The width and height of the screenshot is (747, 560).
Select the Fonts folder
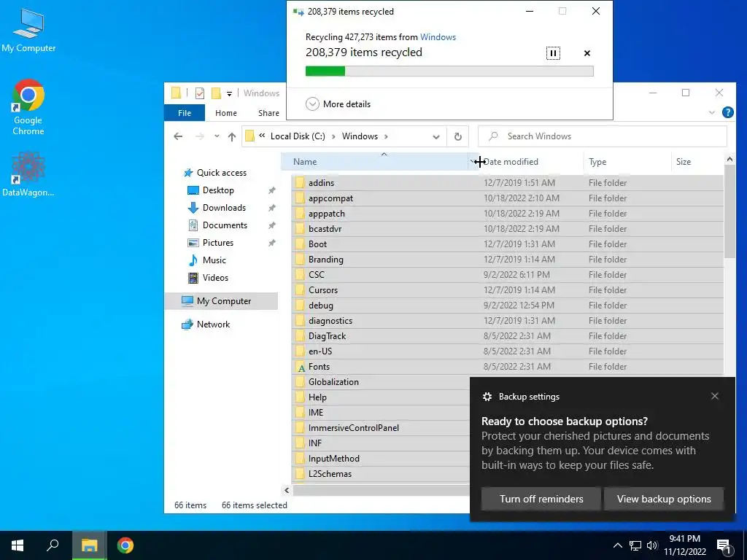(x=507, y=367)
